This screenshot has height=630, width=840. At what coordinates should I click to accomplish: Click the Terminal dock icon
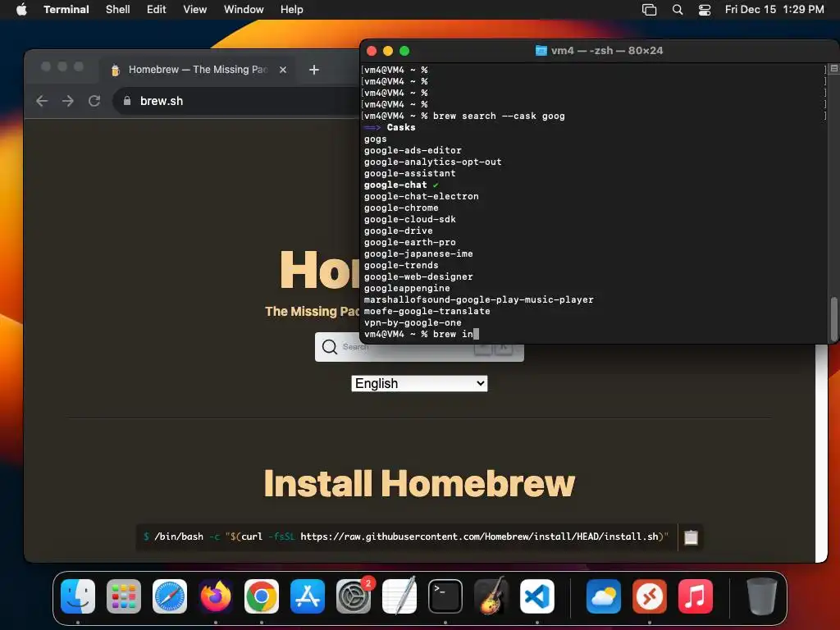[x=445, y=596]
